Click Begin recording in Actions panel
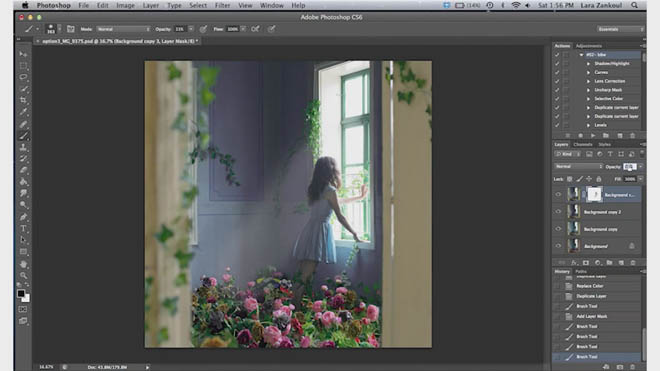This screenshot has height=371, width=660. tap(580, 136)
